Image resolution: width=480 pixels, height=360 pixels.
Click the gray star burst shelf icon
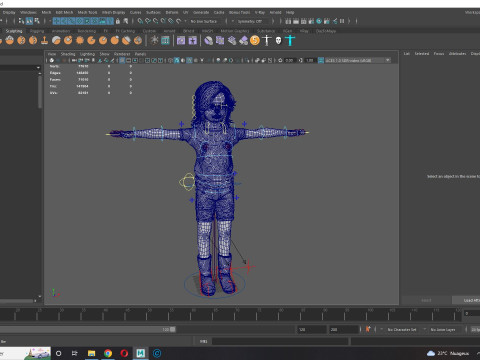154,41
